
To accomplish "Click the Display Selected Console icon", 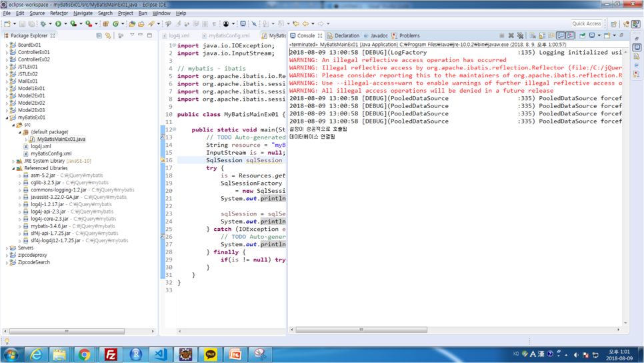I will click(592, 35).
